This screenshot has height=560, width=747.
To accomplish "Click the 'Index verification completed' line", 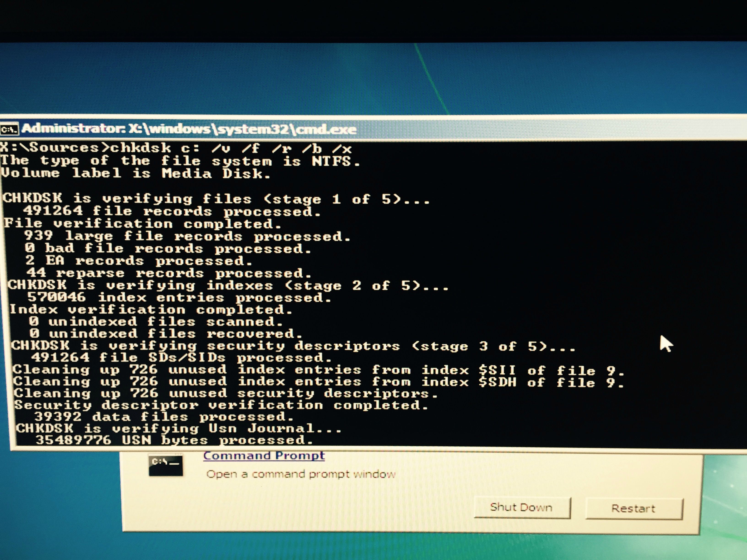I will click(151, 310).
